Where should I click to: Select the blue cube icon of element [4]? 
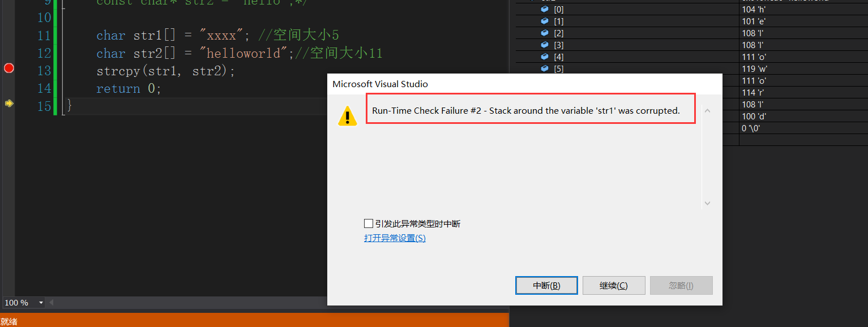click(545, 57)
